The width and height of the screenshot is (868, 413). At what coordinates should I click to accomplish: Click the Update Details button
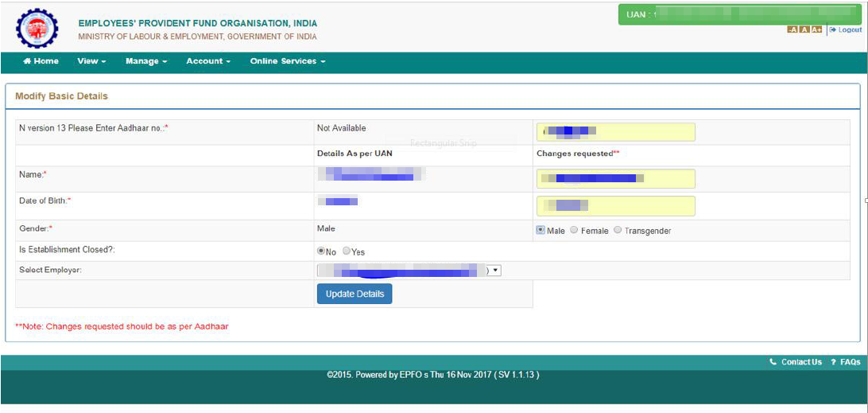355,294
